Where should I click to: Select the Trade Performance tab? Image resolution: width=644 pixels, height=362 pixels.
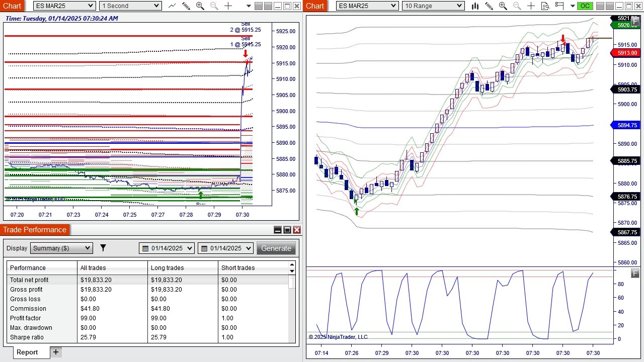click(x=35, y=230)
